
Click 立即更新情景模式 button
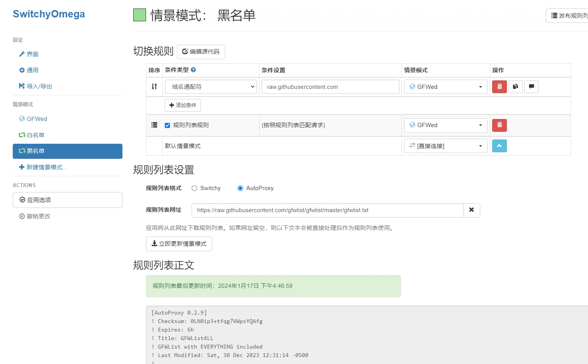(x=179, y=244)
